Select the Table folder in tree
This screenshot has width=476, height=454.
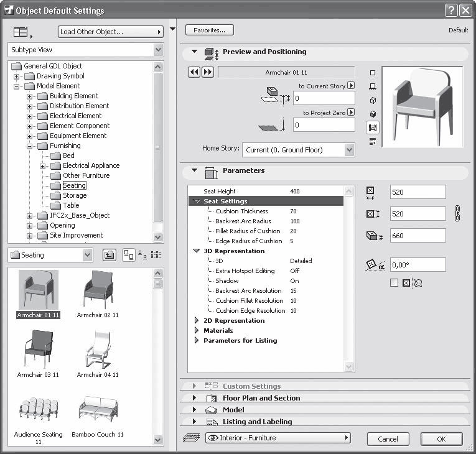pos(71,205)
